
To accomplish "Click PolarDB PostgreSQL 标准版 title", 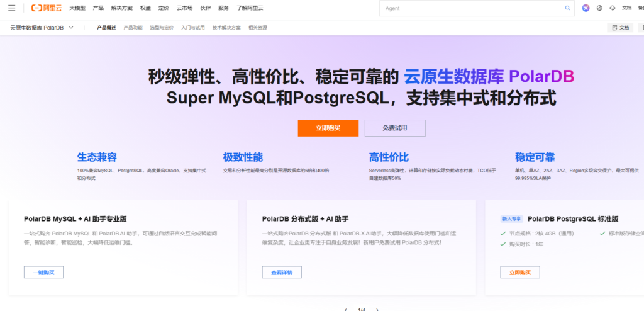I will click(x=573, y=219).
